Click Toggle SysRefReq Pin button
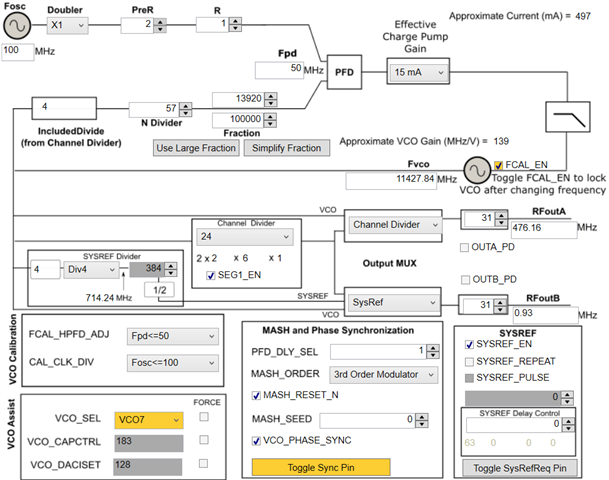Viewport: 609px width, 480px height. (x=520, y=468)
